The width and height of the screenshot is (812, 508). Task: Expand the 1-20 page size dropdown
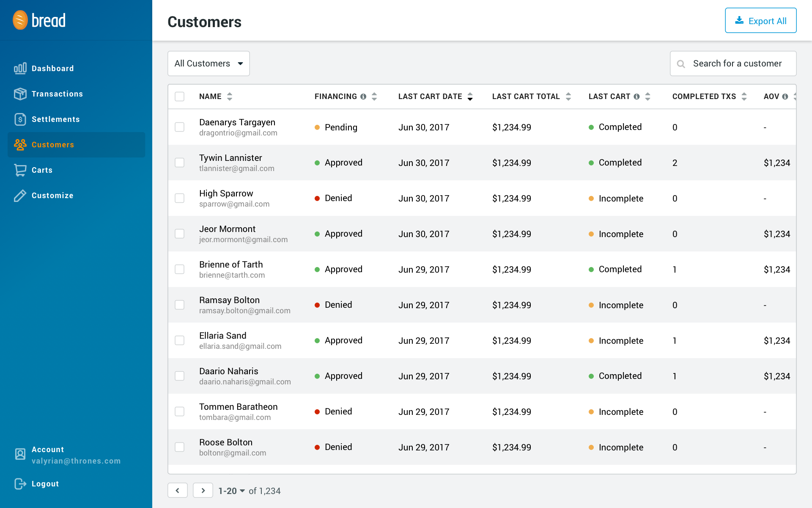[x=231, y=491]
